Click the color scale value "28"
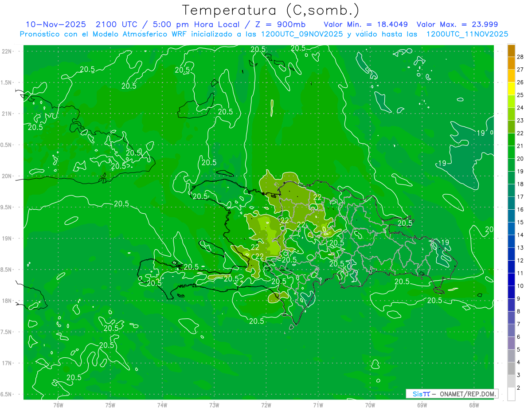This screenshot has height=411, width=532. pos(520,57)
